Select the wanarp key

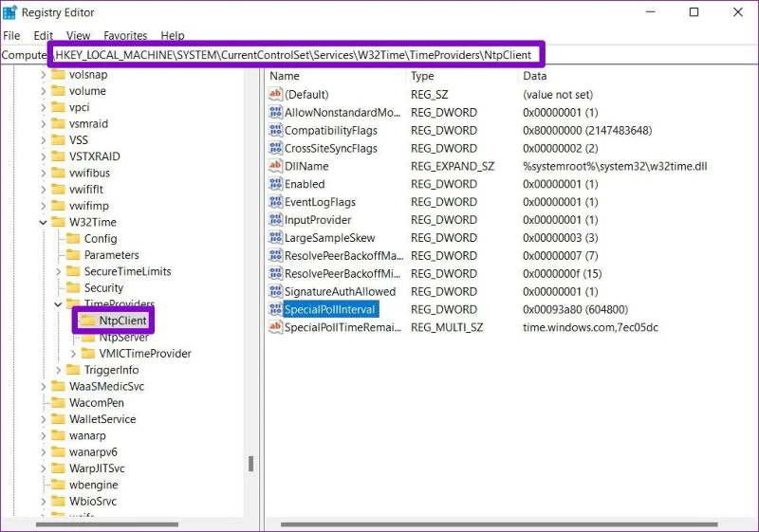(87, 436)
